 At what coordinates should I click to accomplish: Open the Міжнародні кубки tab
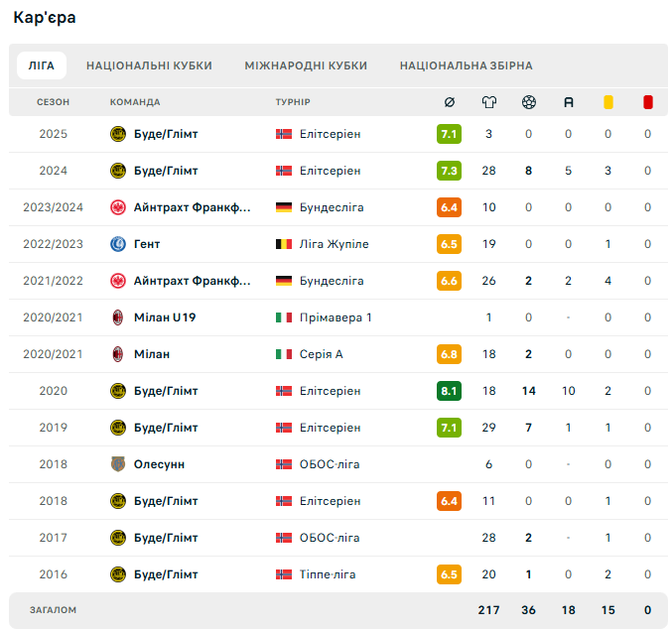tap(306, 65)
